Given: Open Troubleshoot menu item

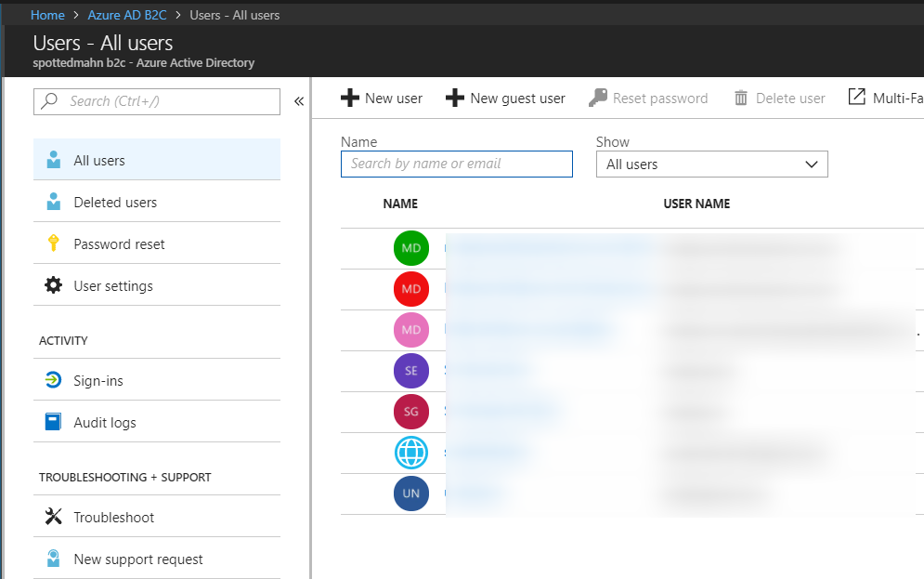Looking at the screenshot, I should (x=157, y=517).
